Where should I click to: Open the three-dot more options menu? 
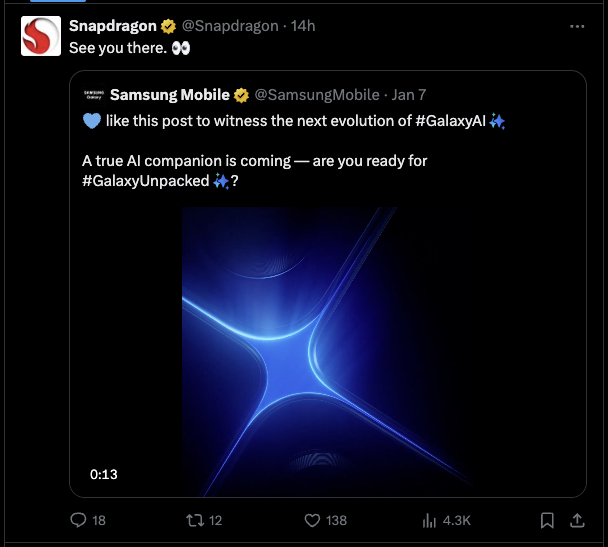577,26
